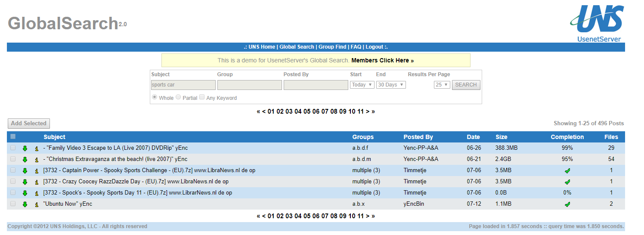Open the Start date dropdown
Screen dimensions: 644x235
pos(362,85)
